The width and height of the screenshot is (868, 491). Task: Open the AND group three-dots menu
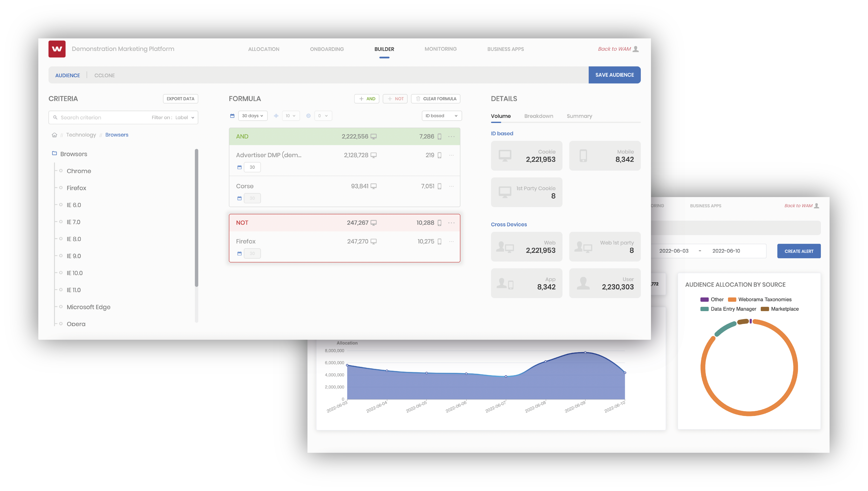[x=451, y=137]
